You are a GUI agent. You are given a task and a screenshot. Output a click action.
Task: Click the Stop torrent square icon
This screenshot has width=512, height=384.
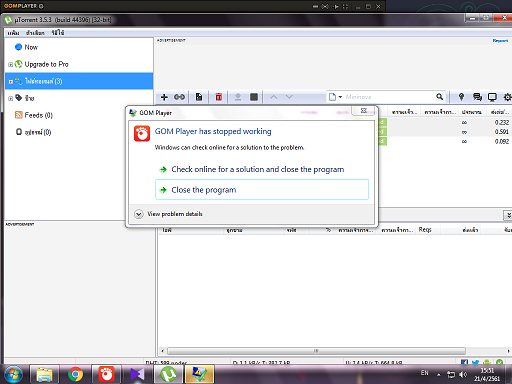click(x=254, y=97)
